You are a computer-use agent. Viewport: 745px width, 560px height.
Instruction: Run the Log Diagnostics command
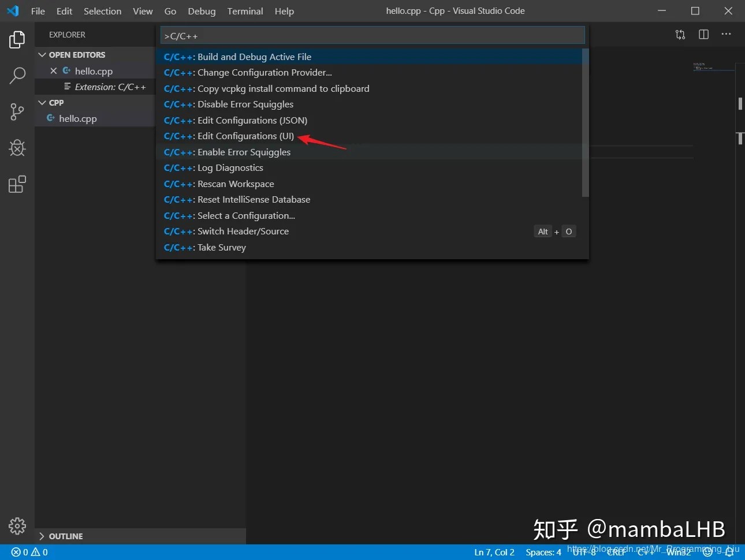pos(369,168)
